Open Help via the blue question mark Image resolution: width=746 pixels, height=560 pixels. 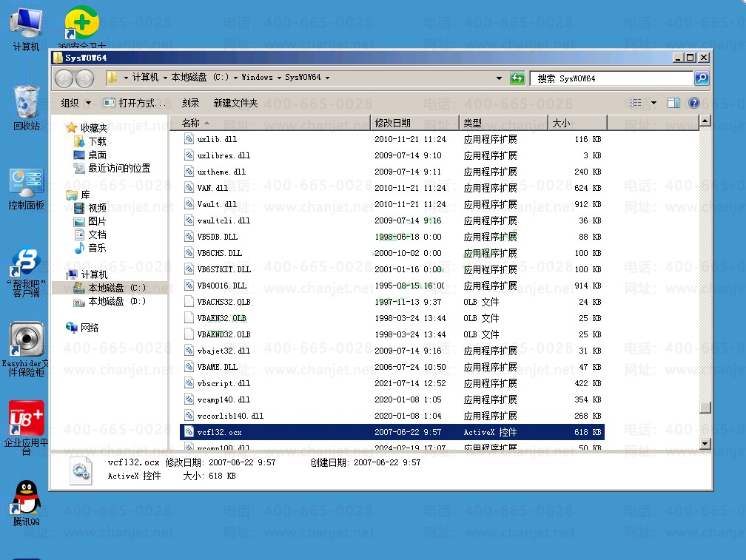(693, 103)
